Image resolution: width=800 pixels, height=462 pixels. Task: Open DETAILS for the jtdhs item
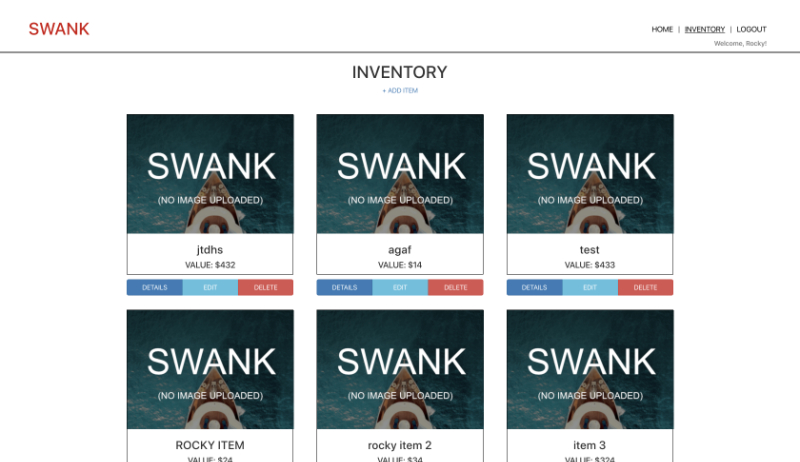point(155,288)
